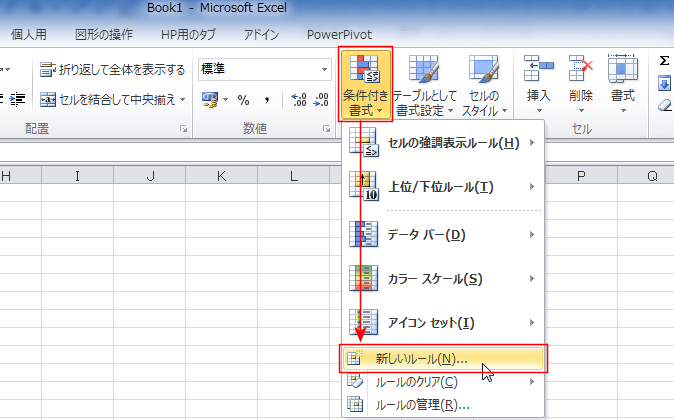This screenshot has height=420, width=674.
Task: Click the 新しいルール icon
Action: (355, 358)
